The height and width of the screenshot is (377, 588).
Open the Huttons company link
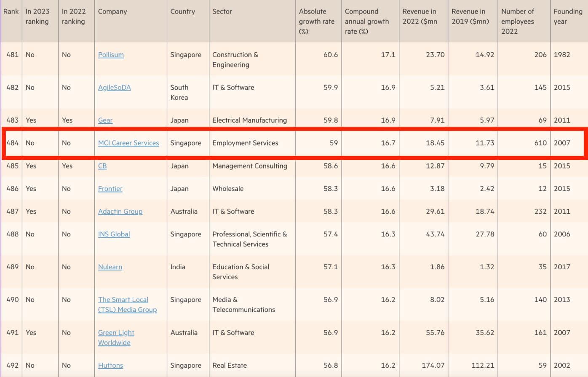pos(110,366)
